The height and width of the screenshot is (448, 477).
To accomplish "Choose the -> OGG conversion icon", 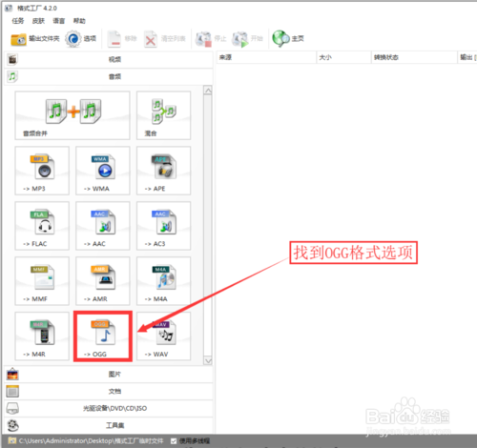I will point(103,336).
